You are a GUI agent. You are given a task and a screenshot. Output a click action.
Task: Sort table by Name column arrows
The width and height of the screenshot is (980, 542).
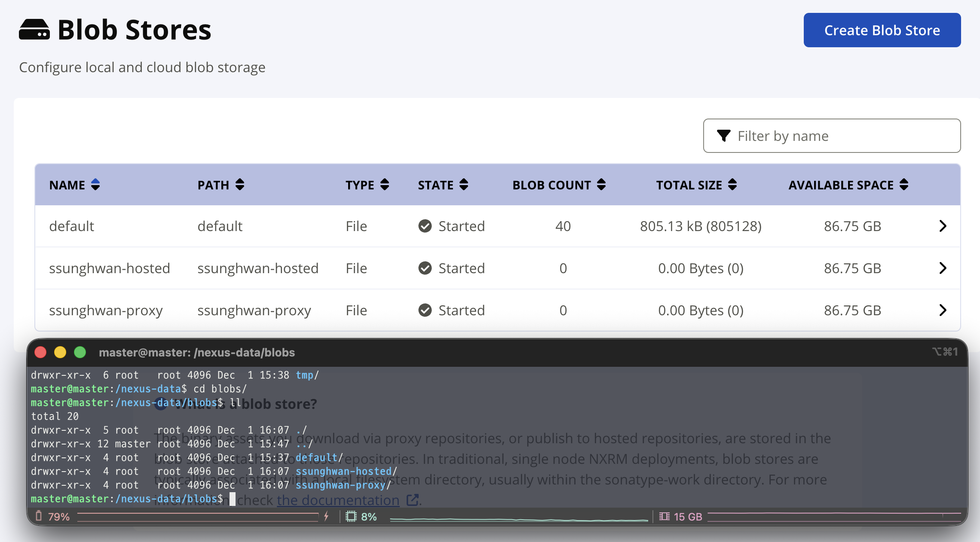95,185
